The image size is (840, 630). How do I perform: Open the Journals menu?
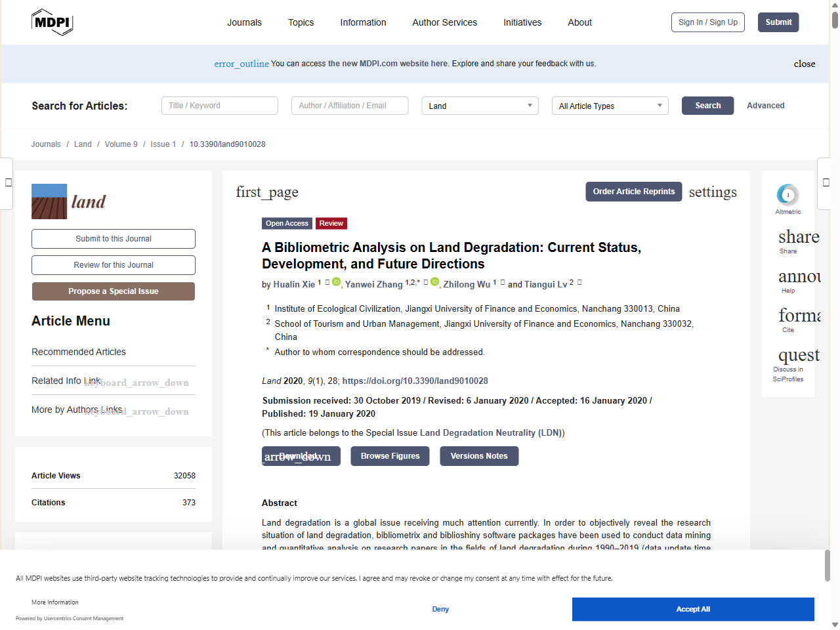click(244, 22)
